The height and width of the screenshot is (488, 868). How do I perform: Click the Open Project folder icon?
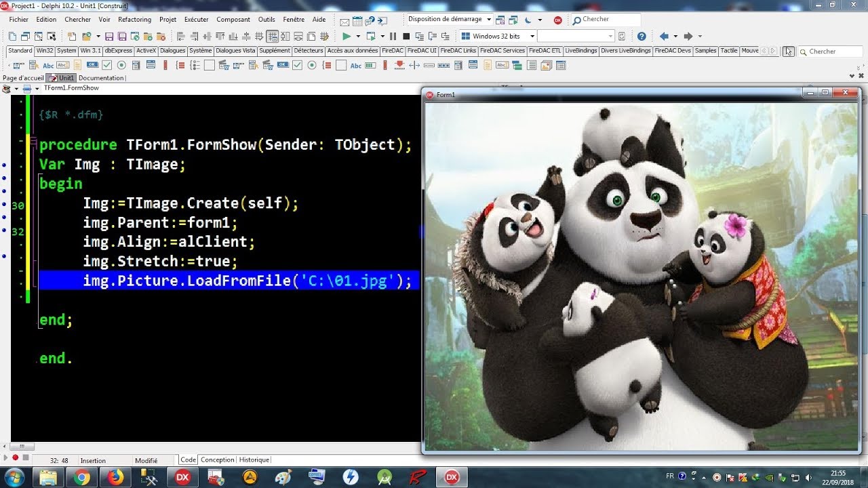(x=87, y=36)
